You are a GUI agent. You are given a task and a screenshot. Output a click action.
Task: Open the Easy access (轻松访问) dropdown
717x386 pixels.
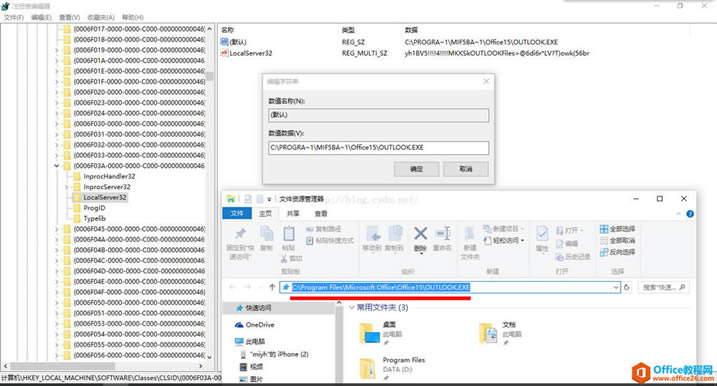point(504,241)
